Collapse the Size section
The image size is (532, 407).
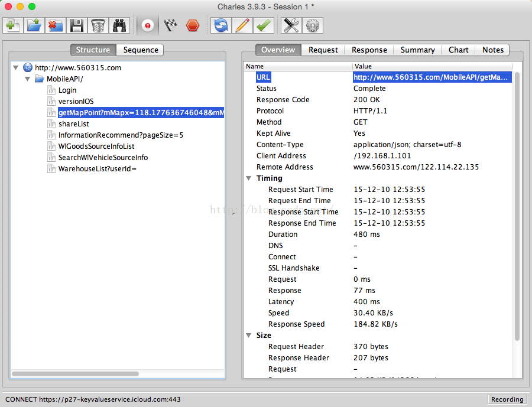point(249,335)
